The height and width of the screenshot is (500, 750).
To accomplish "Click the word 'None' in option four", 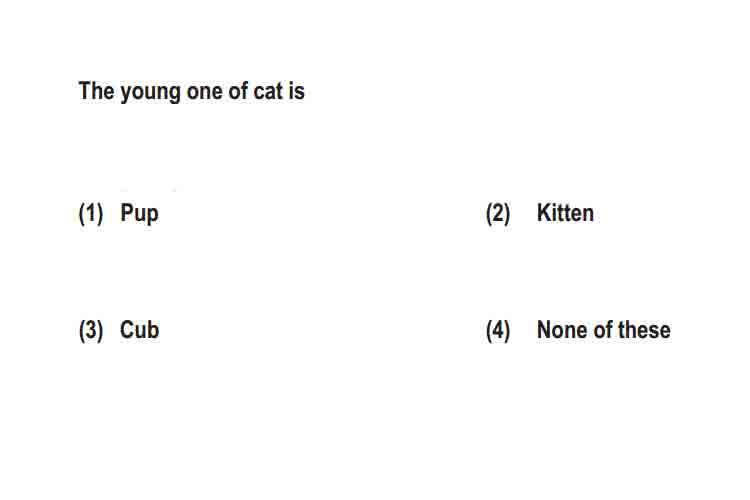I will (563, 330).
